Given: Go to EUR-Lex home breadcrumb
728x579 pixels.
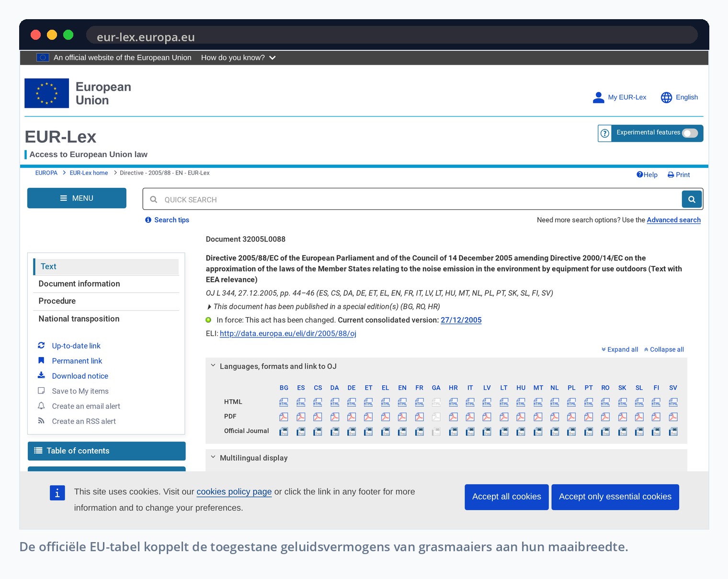Looking at the screenshot, I should 89,173.
